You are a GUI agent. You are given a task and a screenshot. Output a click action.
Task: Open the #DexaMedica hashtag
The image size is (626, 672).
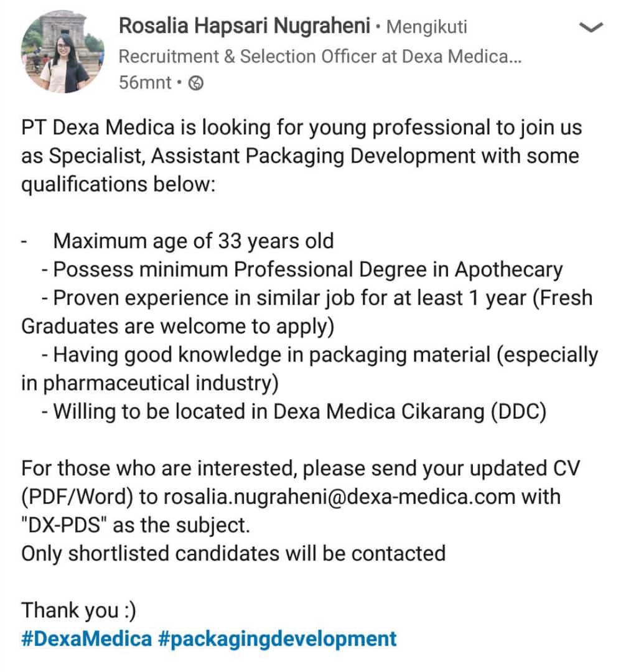(x=86, y=639)
